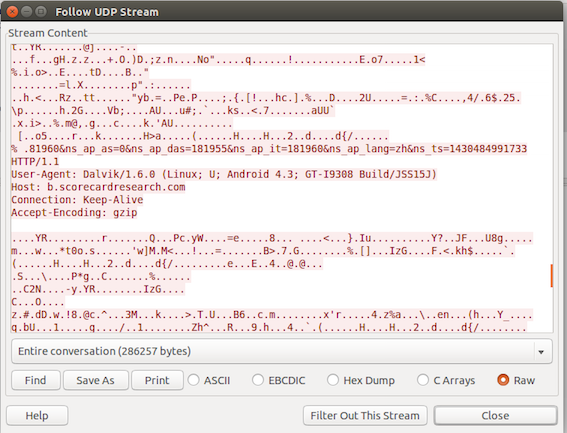Click the Accept-Encoding: gzip line
Image resolution: width=567 pixels, height=433 pixels.
pyautogui.click(x=74, y=212)
